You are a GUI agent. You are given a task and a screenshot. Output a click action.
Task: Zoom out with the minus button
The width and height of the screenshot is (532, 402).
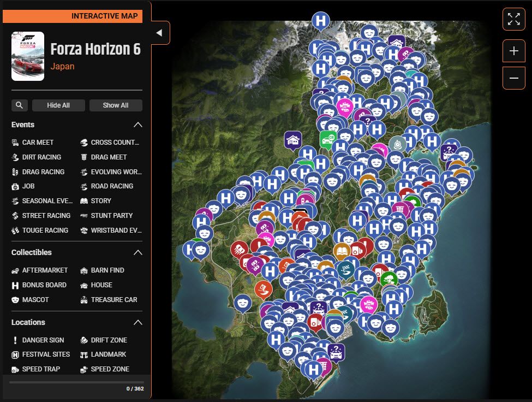click(513, 78)
